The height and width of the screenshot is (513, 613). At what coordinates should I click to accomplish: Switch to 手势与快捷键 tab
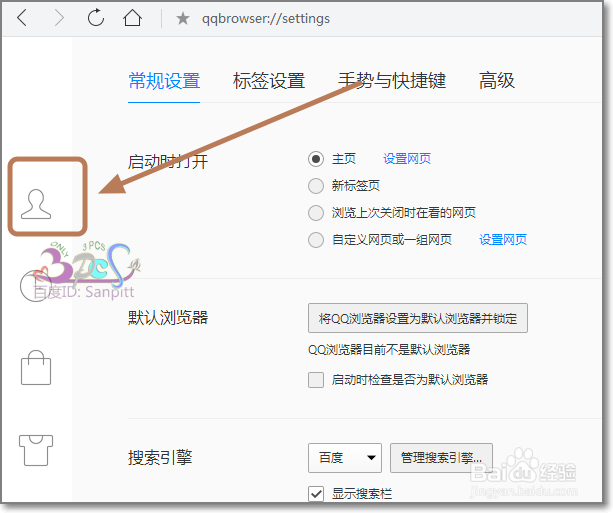coord(392,81)
